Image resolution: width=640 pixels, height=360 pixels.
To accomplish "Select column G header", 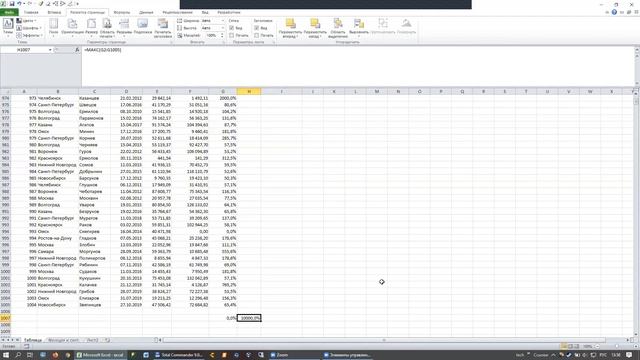I will click(x=223, y=91).
